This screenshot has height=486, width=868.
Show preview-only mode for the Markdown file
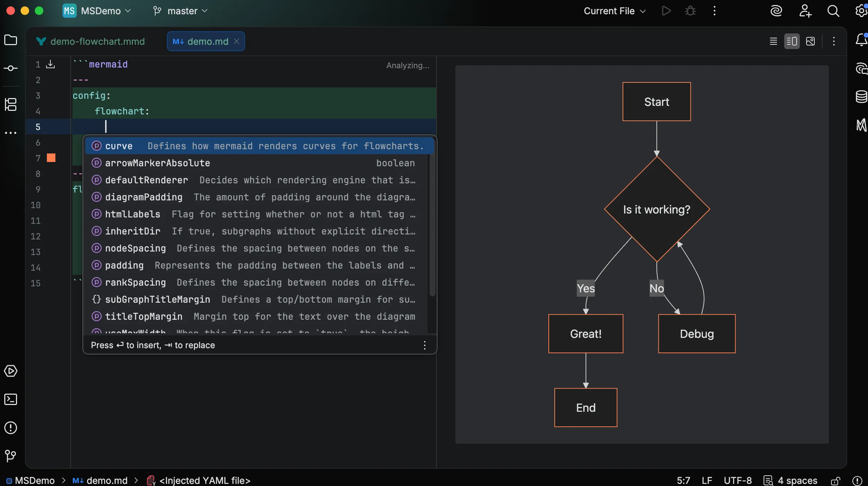[x=811, y=41]
